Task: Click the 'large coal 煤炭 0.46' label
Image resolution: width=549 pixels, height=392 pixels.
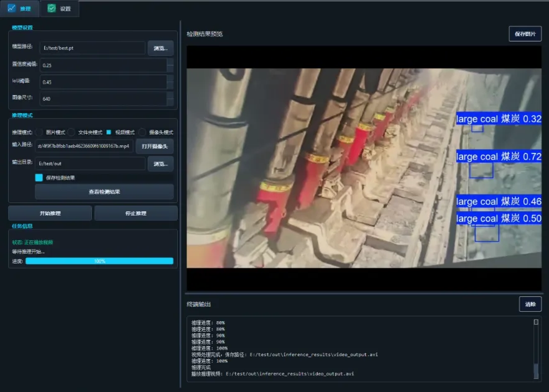Action: tap(499, 201)
